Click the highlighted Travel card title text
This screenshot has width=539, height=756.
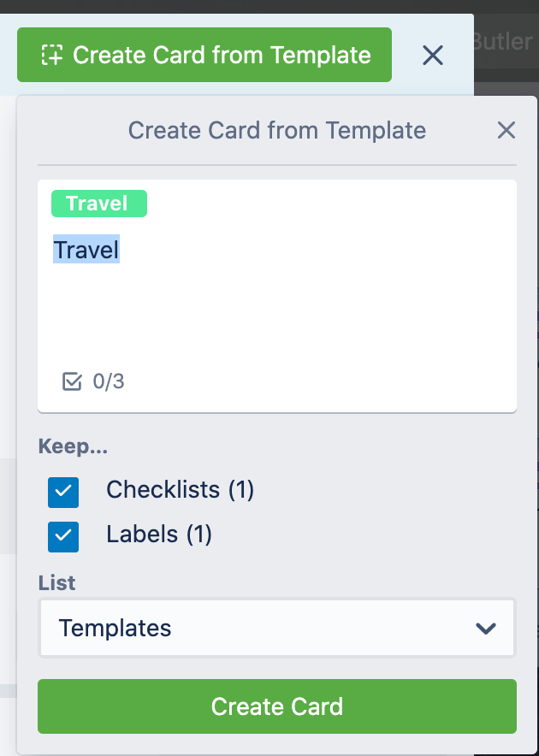click(86, 249)
